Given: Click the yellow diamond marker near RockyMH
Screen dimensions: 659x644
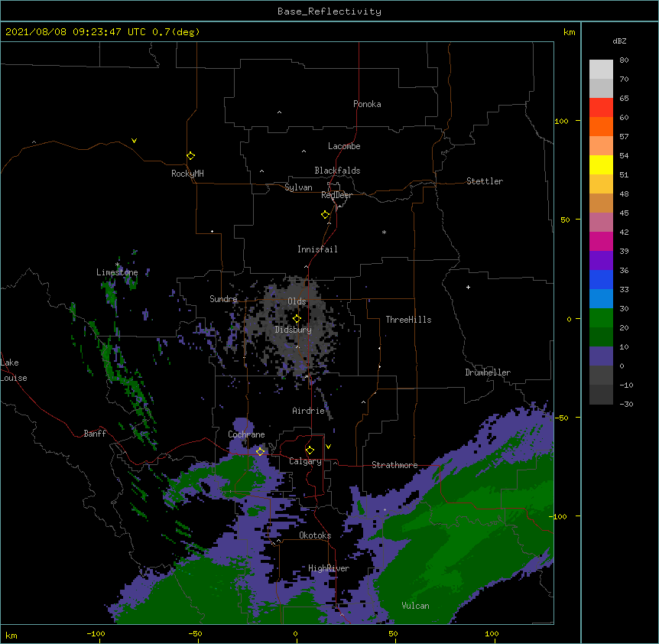Looking at the screenshot, I should [x=190, y=156].
